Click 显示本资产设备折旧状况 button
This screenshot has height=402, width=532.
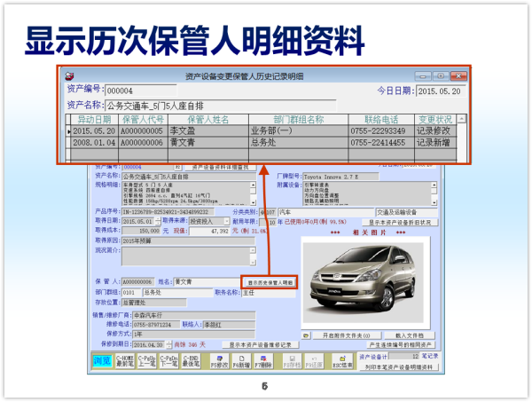400,223
